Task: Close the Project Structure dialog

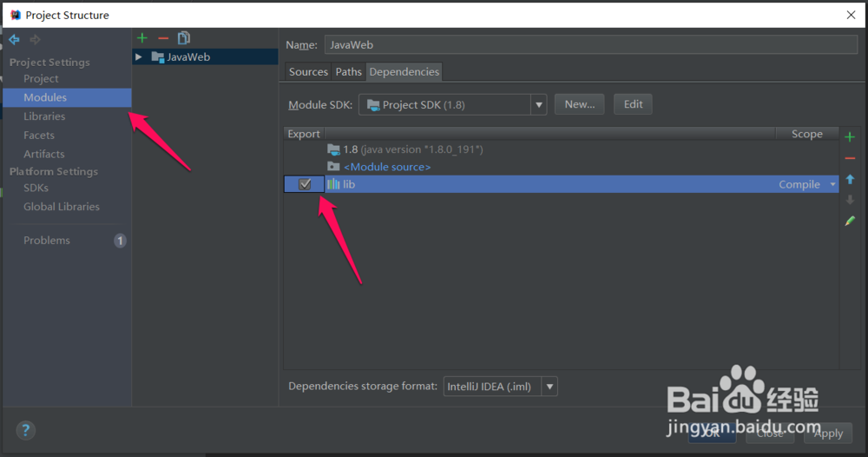Action: [851, 15]
